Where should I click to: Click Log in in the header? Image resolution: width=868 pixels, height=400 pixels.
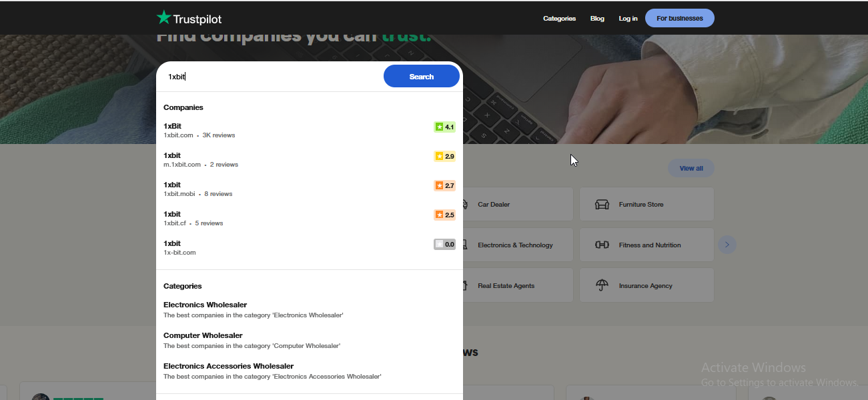point(628,19)
